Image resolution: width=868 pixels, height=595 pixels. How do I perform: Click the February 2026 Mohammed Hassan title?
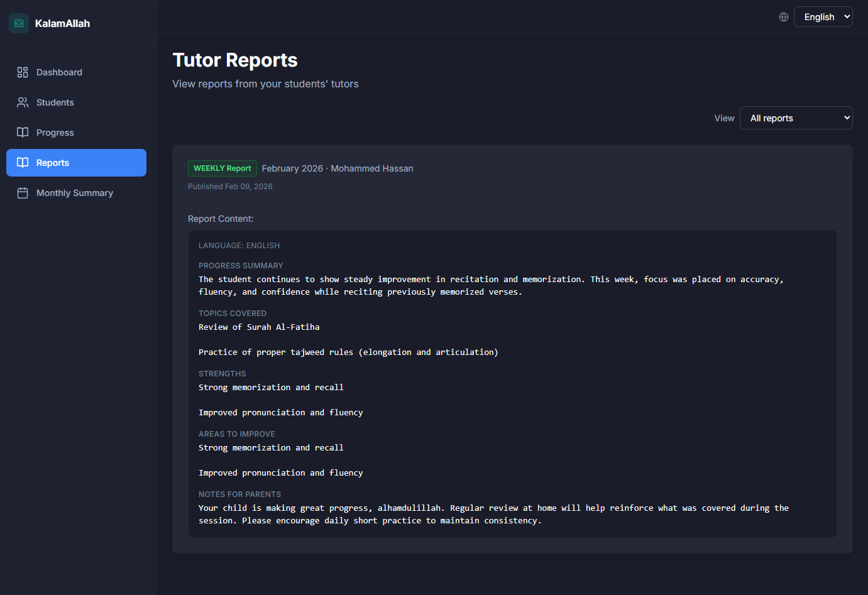point(338,168)
